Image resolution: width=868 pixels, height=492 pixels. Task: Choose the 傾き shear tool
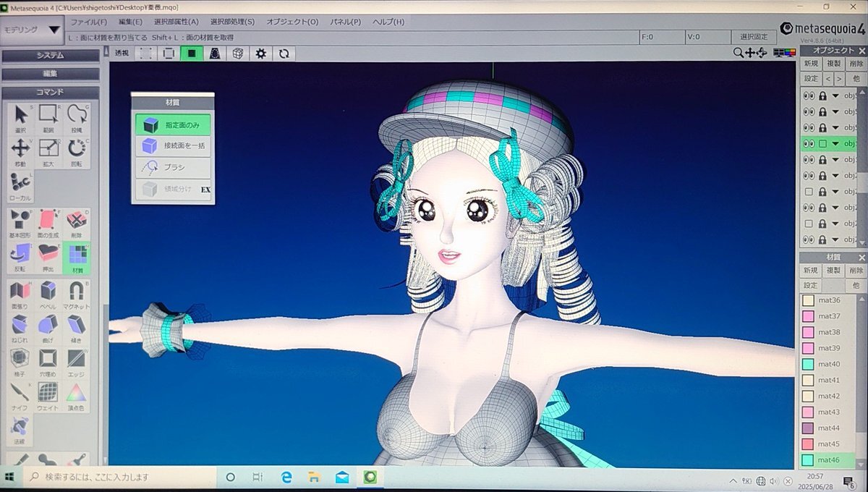(77, 328)
